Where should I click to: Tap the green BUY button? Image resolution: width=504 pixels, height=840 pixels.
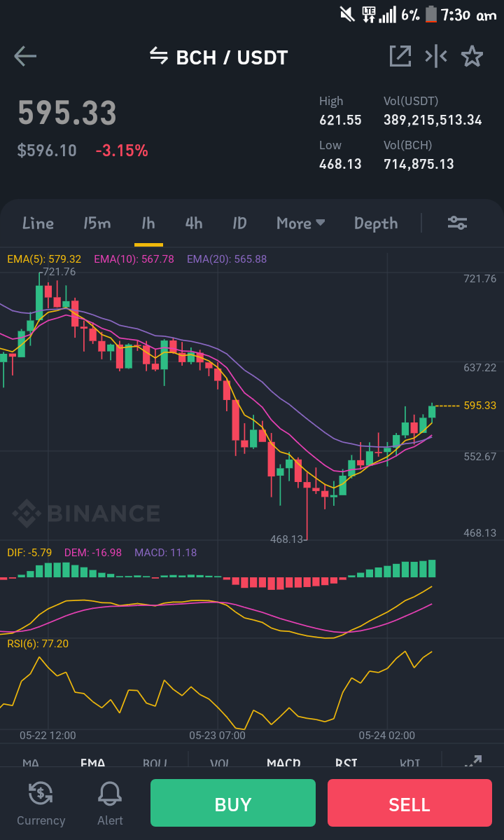(x=232, y=803)
